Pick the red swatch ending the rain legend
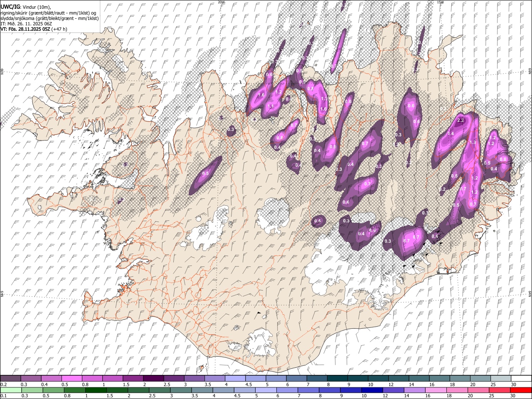The image size is (532, 399). pos(521,390)
